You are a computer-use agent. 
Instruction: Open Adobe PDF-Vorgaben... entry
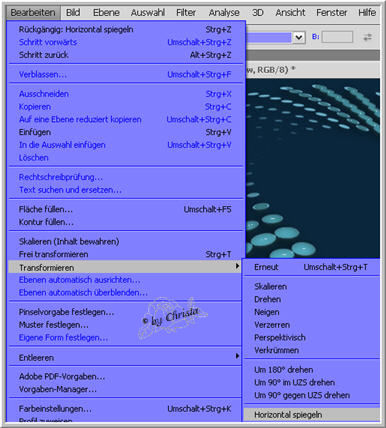[125, 376]
